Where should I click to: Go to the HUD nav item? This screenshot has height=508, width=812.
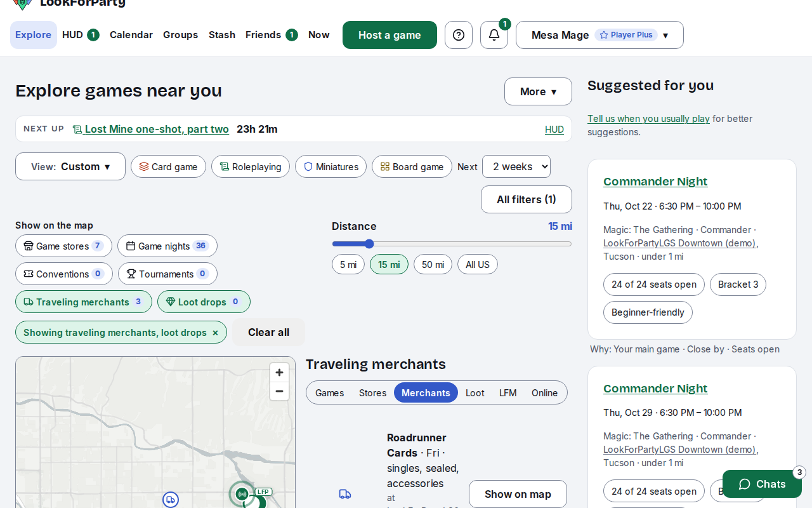coord(81,35)
